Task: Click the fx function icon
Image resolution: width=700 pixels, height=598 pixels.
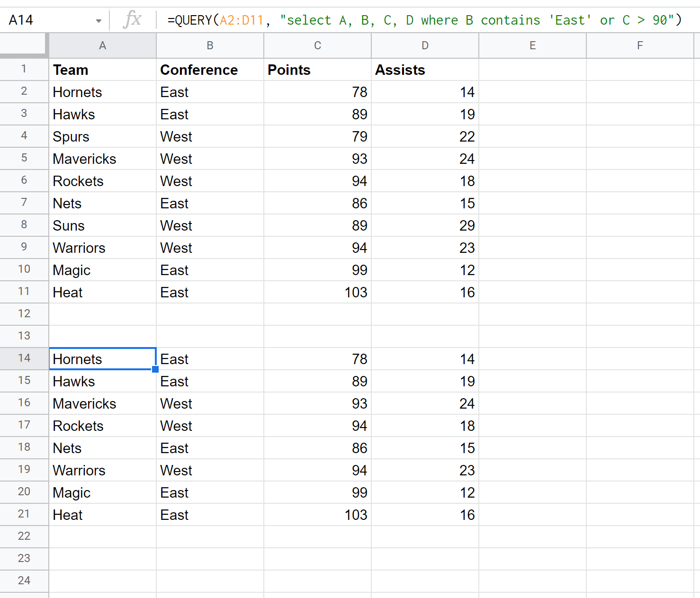Action: [132, 20]
